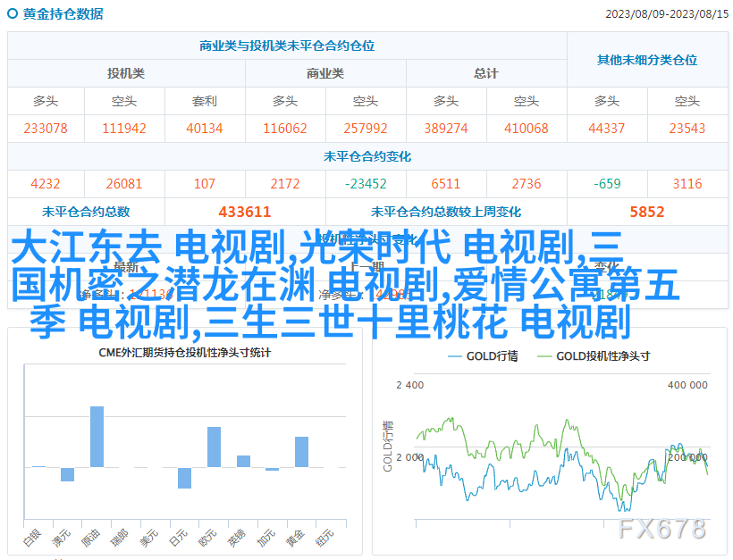The height and width of the screenshot is (560, 733).
Task: Click the 黄金 bar in bar chart
Action: 301,451
